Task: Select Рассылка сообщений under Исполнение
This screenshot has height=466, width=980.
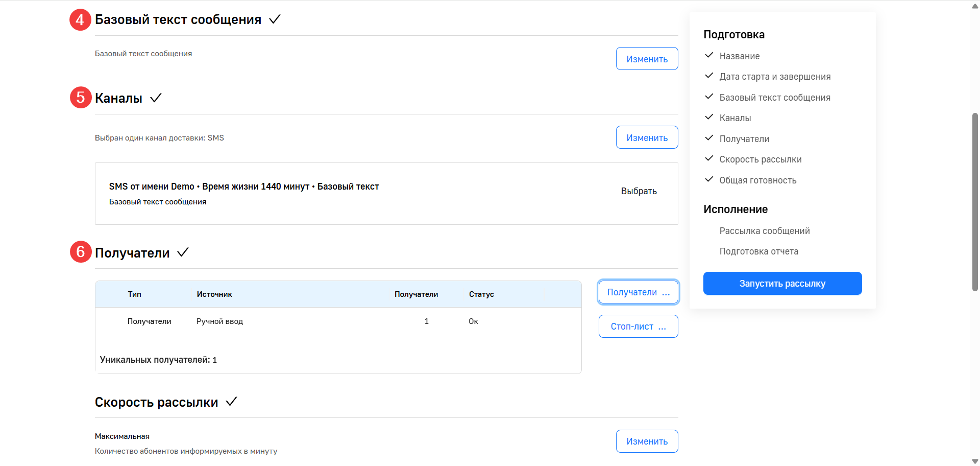Action: click(764, 231)
